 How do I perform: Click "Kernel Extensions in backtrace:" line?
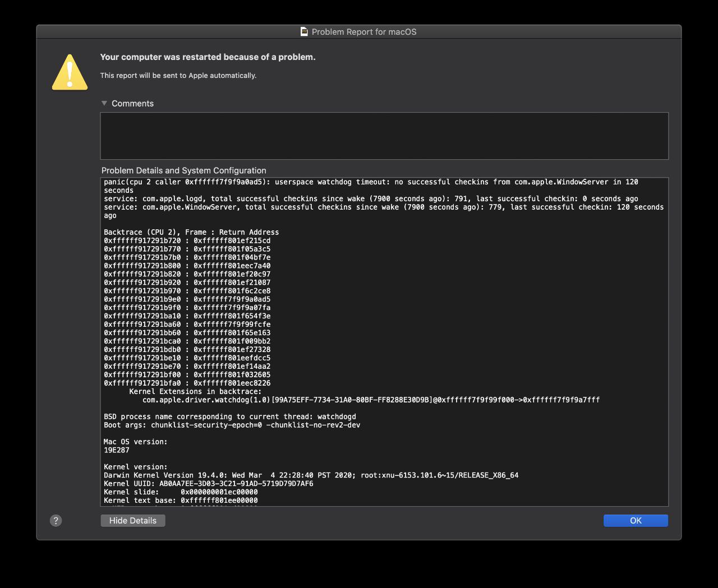pyautogui.click(x=195, y=392)
